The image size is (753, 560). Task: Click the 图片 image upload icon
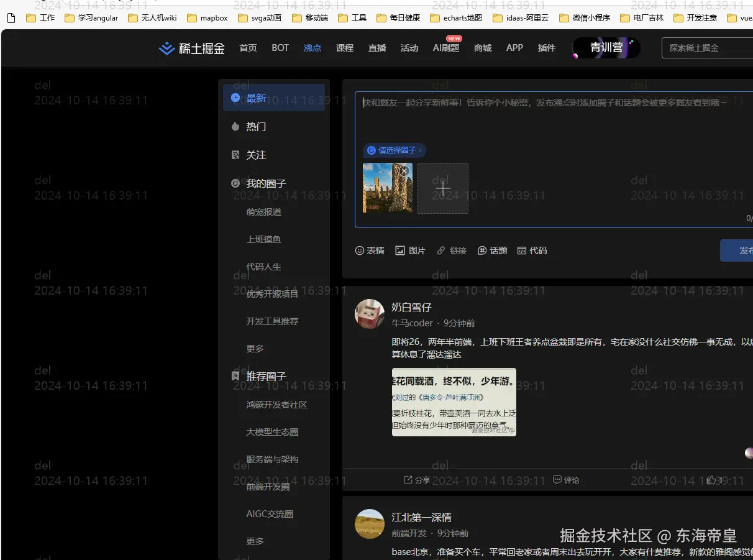[409, 250]
